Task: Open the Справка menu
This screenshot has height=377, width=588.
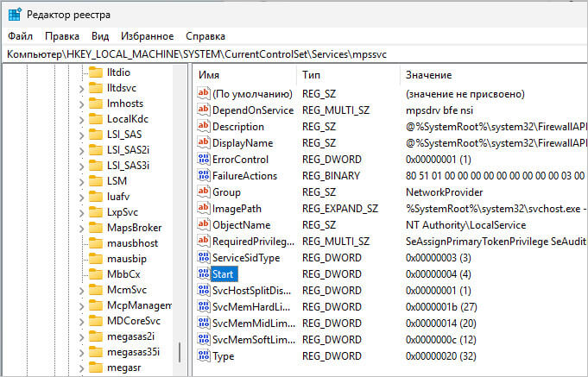Action: [x=205, y=36]
